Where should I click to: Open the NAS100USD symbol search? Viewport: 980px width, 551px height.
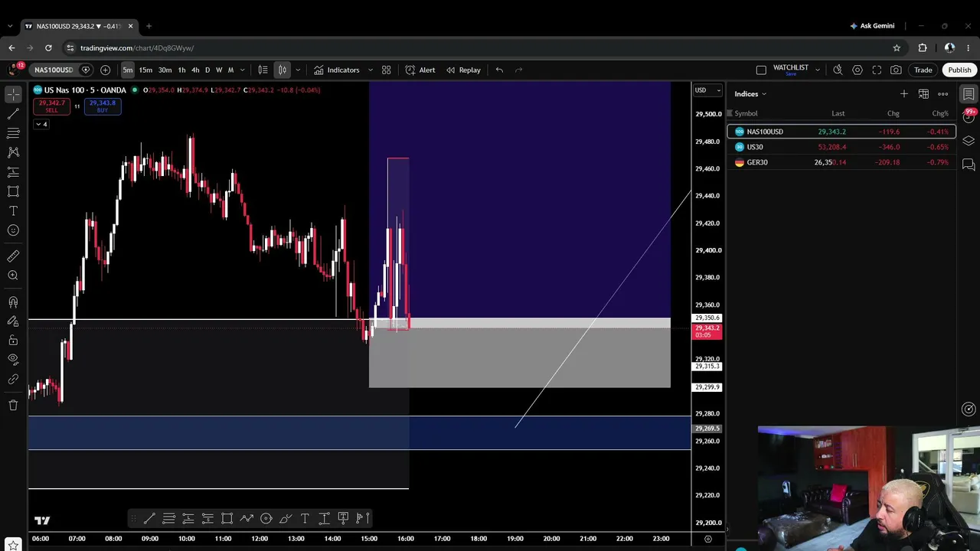(x=54, y=70)
